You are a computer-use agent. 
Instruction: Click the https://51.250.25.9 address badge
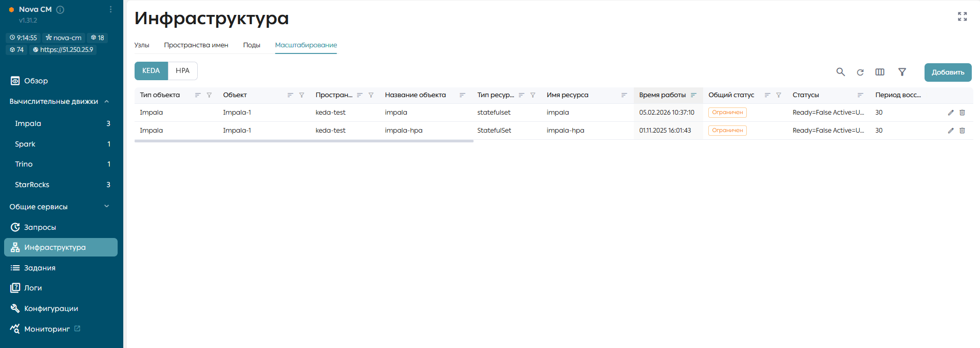[63, 50]
